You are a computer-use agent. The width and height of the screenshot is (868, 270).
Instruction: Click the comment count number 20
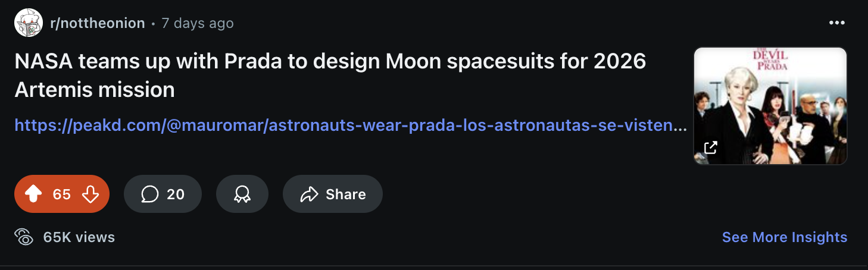pyautogui.click(x=176, y=194)
